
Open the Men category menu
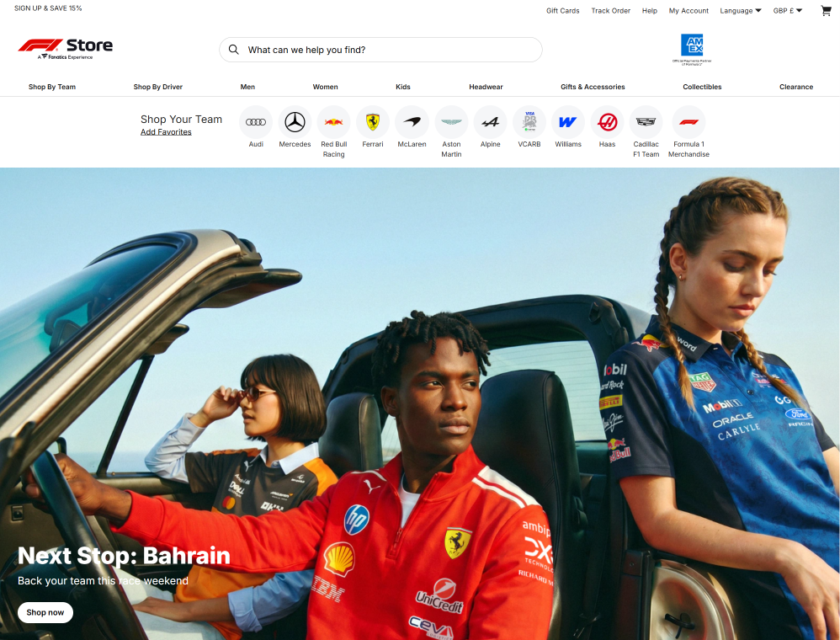(247, 87)
